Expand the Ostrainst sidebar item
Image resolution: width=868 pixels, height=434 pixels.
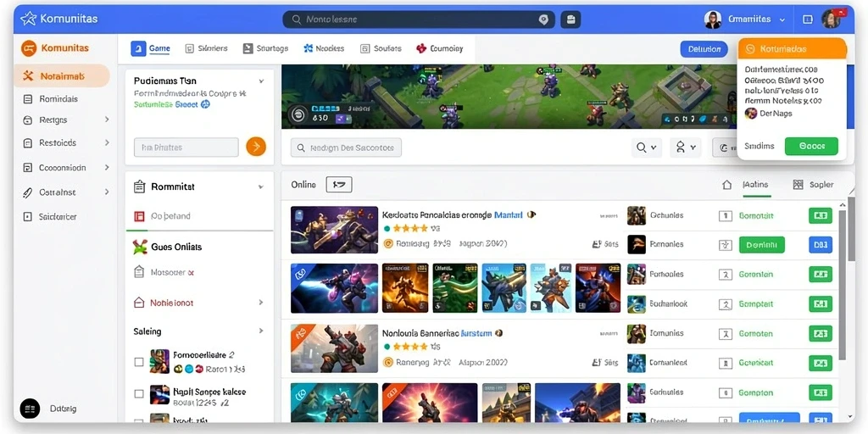(x=107, y=192)
